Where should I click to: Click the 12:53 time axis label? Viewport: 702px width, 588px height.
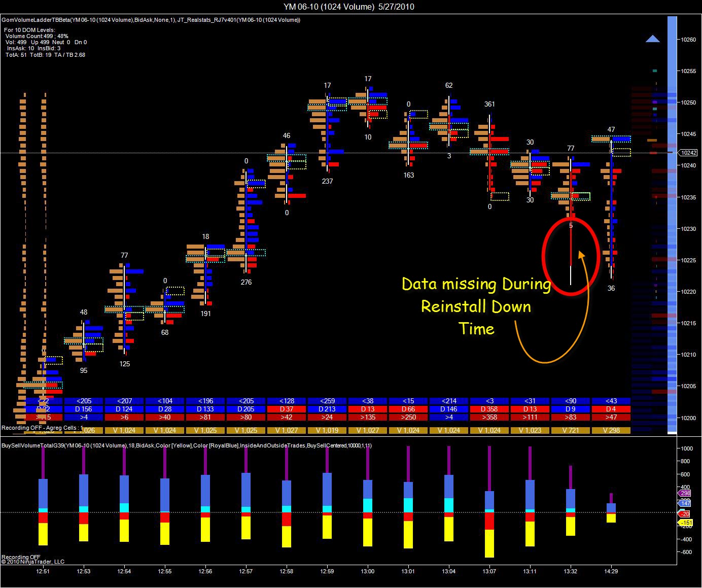point(84,571)
